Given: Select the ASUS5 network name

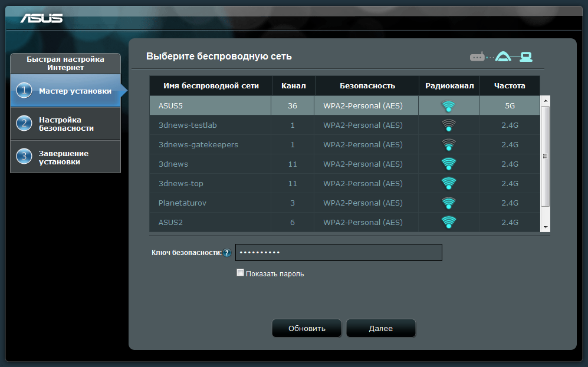Looking at the screenshot, I should coord(170,106).
